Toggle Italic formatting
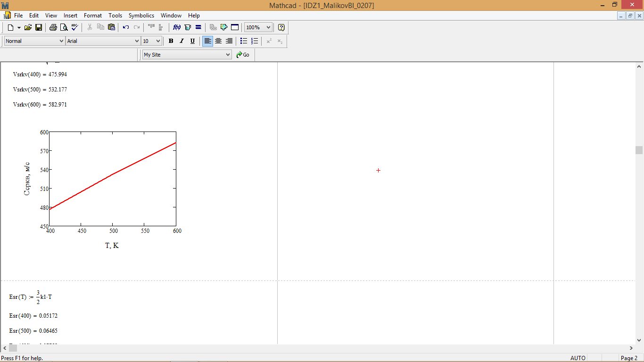This screenshot has height=362, width=644. coord(182,41)
